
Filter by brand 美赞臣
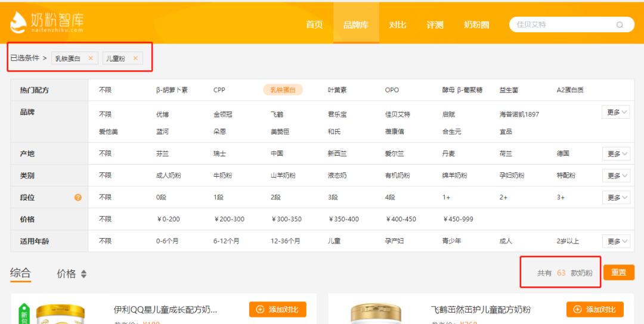(280, 132)
